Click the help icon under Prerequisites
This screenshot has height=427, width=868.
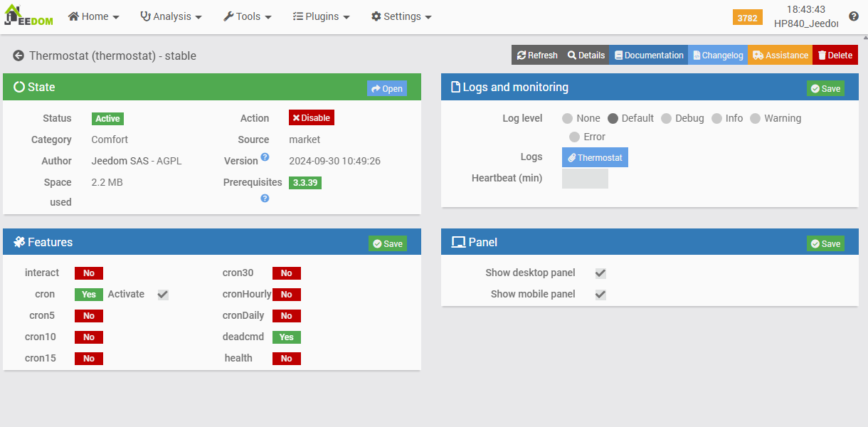pyautogui.click(x=265, y=199)
